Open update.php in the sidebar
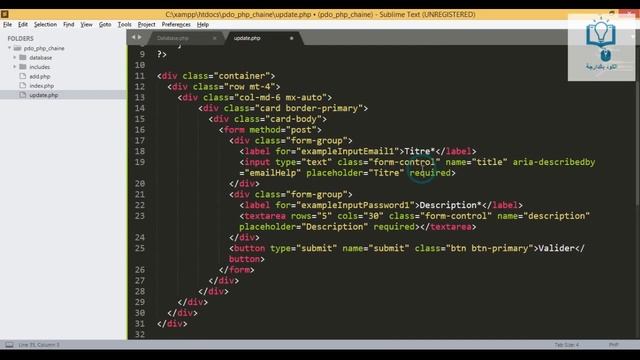The width and height of the screenshot is (640, 360). 44,95
